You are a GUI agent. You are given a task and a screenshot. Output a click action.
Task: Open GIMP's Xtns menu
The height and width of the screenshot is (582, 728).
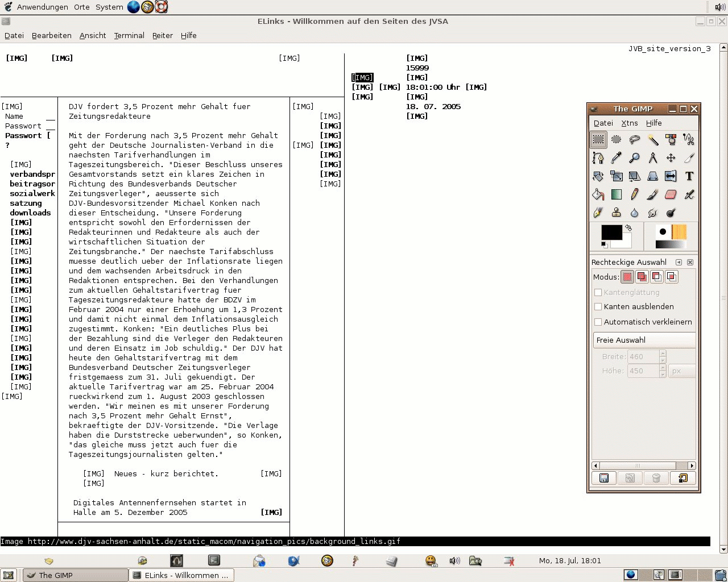point(630,123)
